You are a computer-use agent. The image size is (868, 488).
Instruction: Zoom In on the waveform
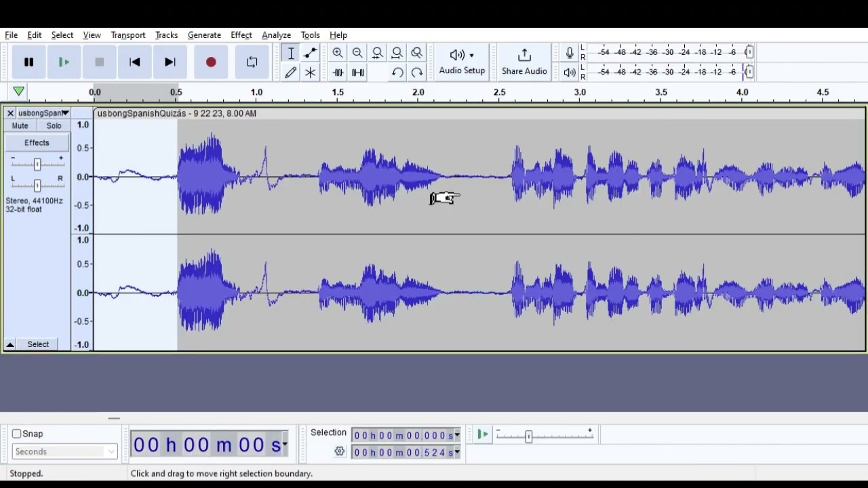pos(338,53)
